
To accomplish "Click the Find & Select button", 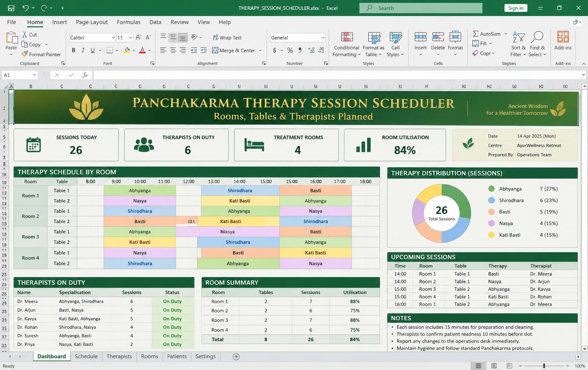I will [537, 44].
